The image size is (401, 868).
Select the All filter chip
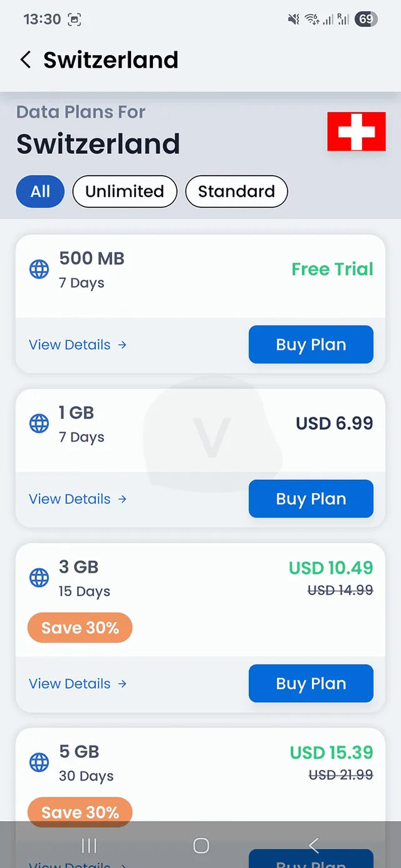pyautogui.click(x=40, y=191)
